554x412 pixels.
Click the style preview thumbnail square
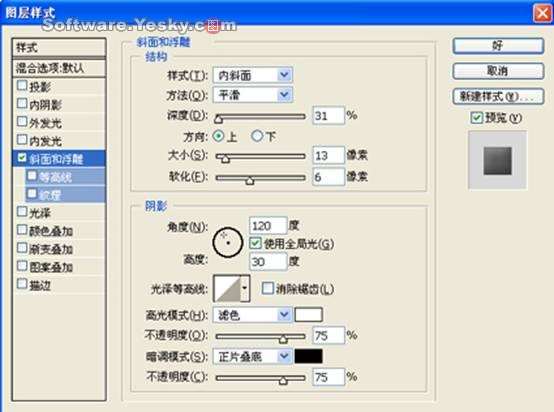point(497,161)
